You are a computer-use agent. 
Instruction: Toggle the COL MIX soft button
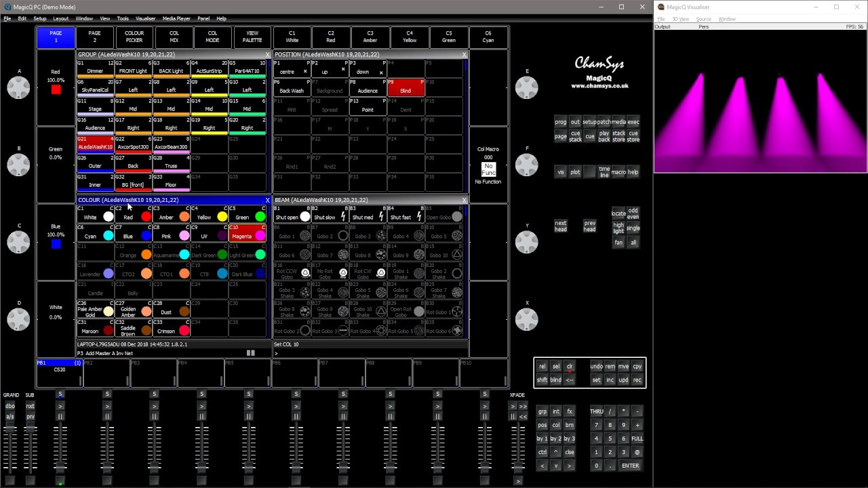174,37
